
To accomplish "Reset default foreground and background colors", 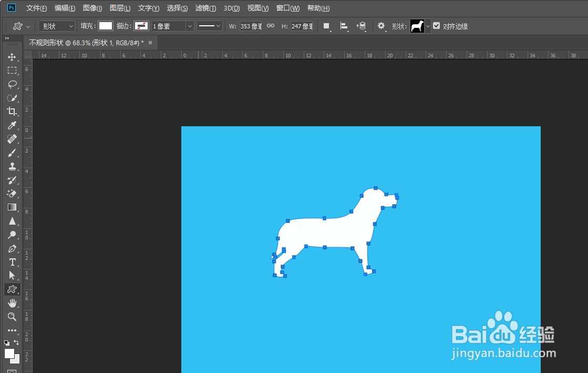I will click(x=7, y=342).
